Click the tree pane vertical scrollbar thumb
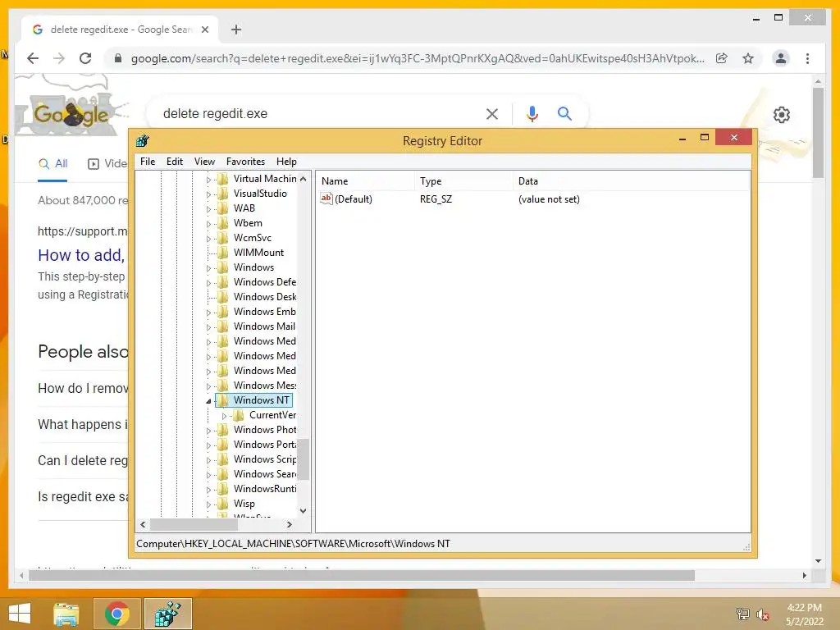Screen dimensions: 840x630 (x=304, y=459)
